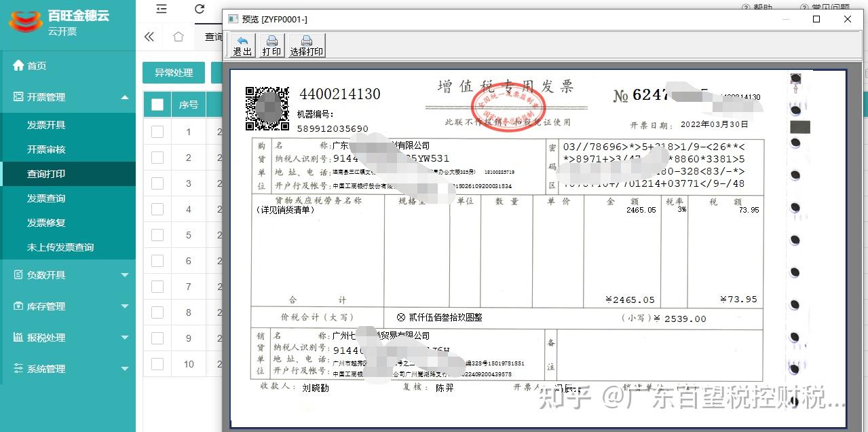Select 查询打印 in sidebar
Viewport: 868px width, 432px height.
pos(68,174)
